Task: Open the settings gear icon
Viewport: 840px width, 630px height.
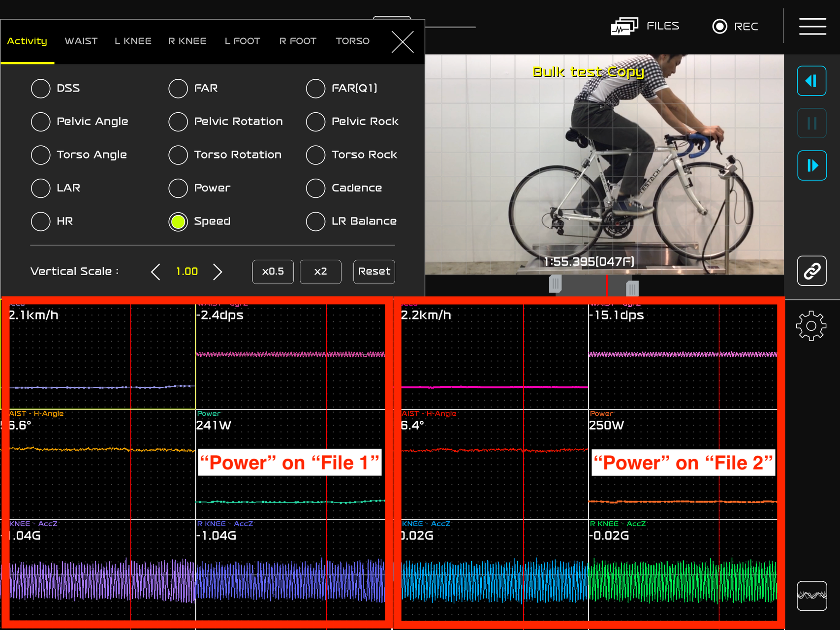Action: click(x=811, y=326)
